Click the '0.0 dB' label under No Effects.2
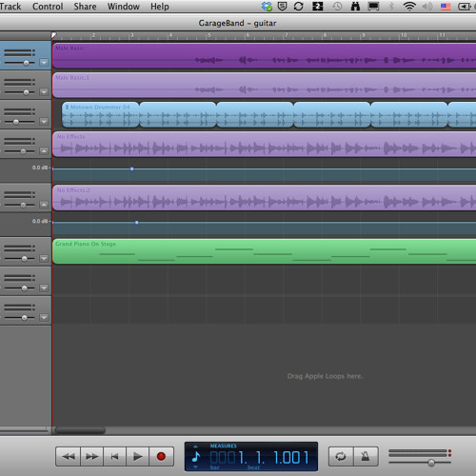The height and width of the screenshot is (476, 476). coord(40,221)
